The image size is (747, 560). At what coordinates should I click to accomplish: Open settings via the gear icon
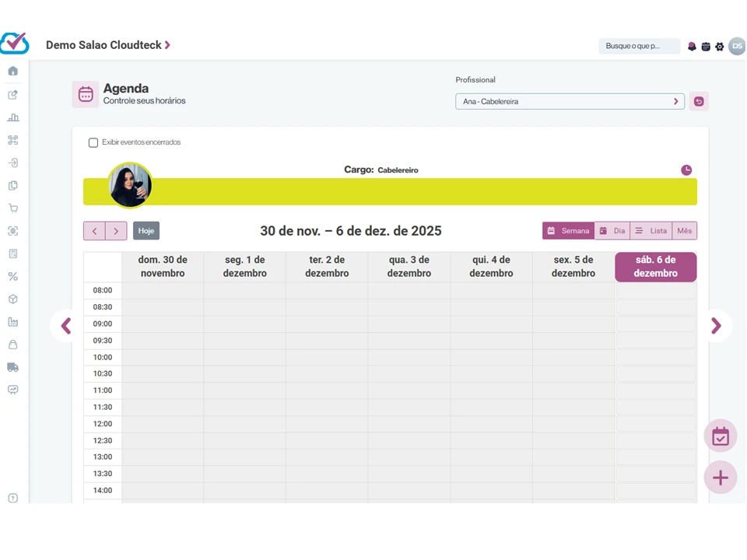tap(720, 47)
